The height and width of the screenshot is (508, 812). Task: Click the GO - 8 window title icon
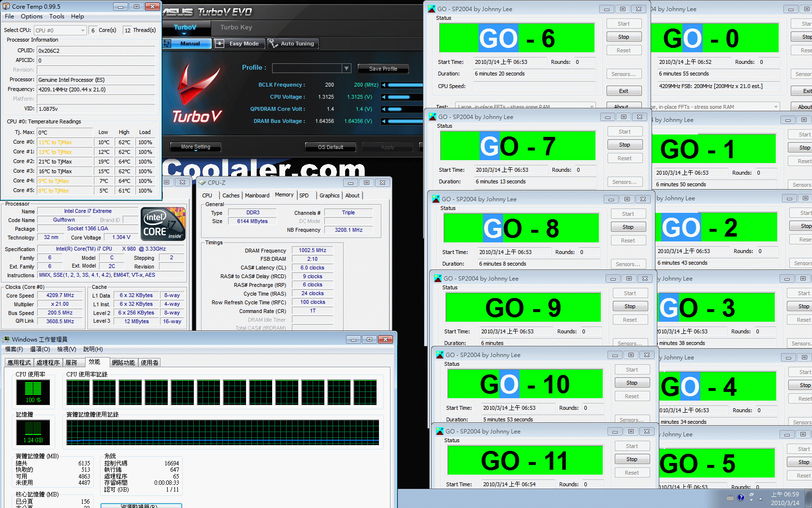point(436,199)
